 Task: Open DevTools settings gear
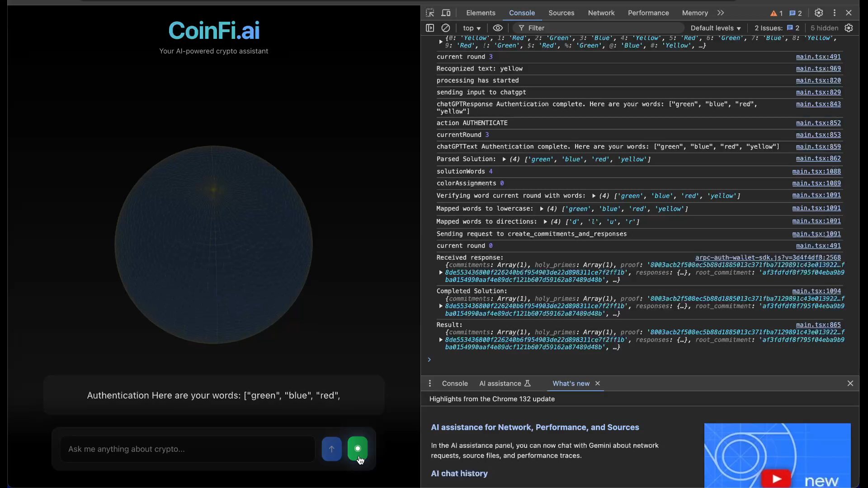[x=819, y=13]
